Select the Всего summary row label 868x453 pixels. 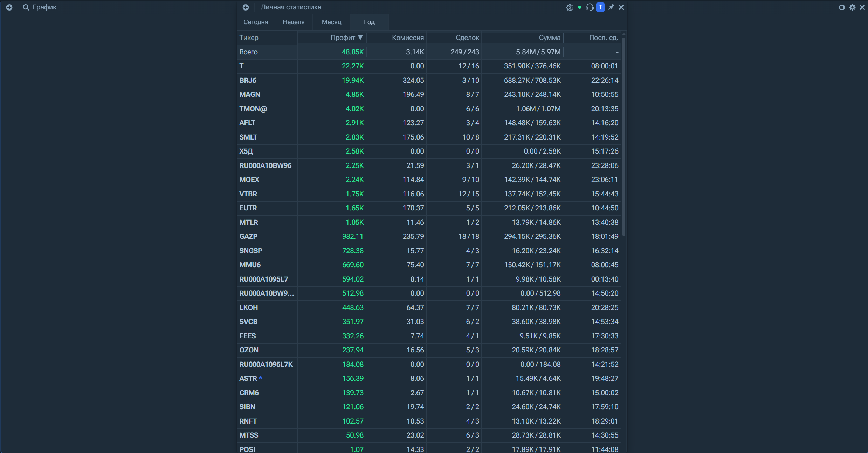coord(249,52)
